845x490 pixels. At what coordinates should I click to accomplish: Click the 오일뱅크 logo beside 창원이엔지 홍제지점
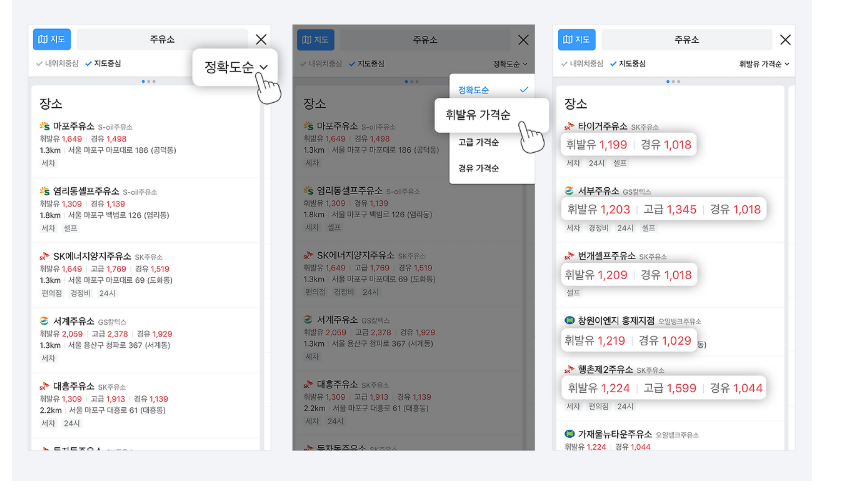coord(569,321)
